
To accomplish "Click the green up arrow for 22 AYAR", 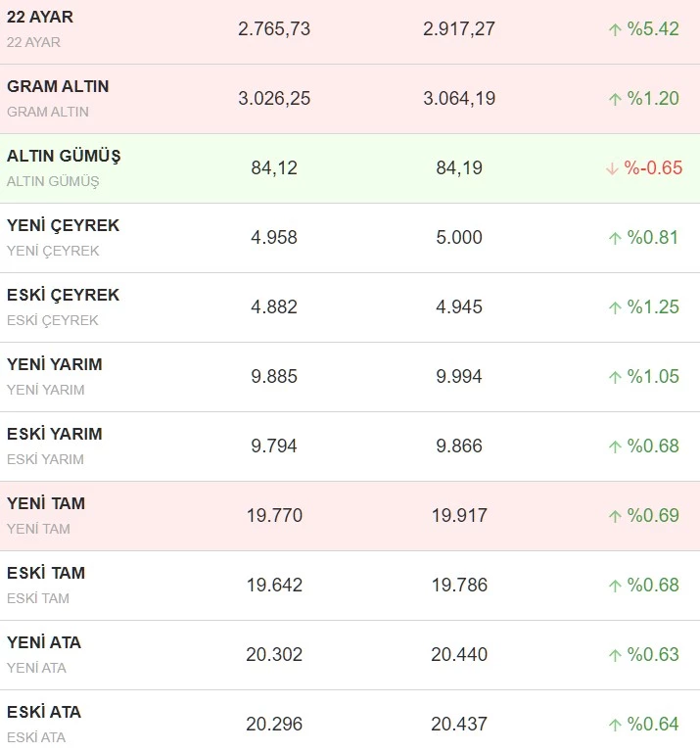I will (x=615, y=29).
